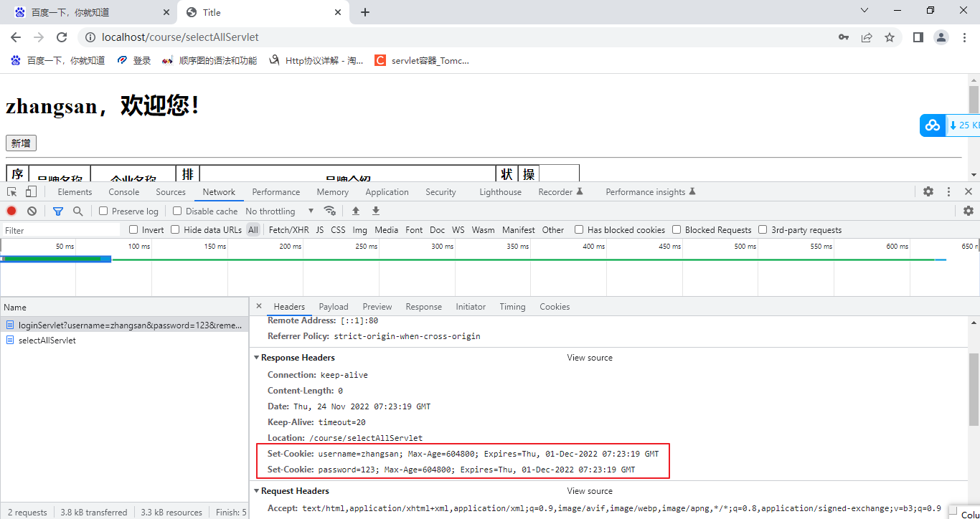Check the Disable cache checkbox
Screen dimensions: 980x519
[x=177, y=211]
